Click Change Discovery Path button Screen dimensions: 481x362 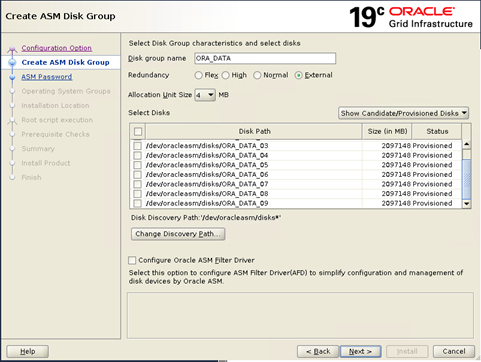[x=178, y=234]
